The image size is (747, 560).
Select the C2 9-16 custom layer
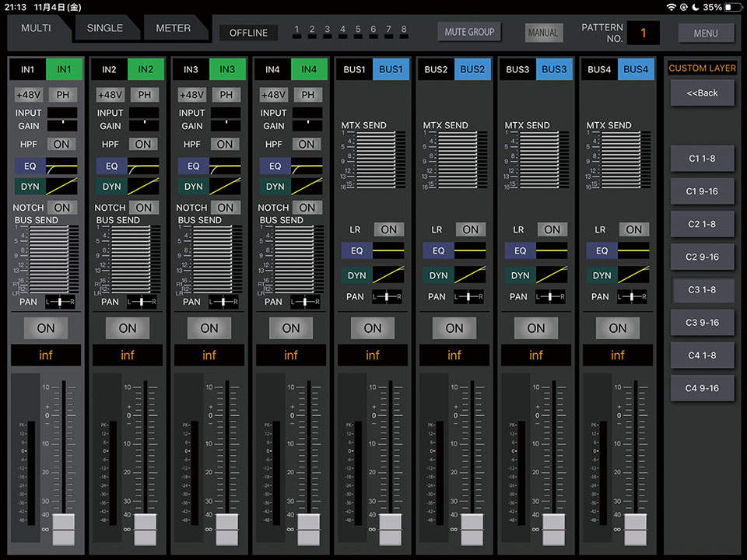[x=702, y=257]
